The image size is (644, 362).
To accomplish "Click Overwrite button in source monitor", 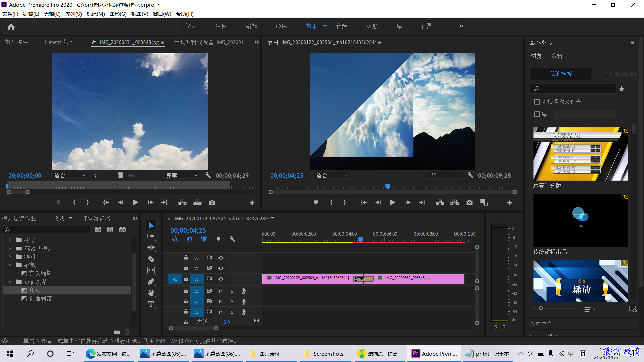I will (x=197, y=202).
